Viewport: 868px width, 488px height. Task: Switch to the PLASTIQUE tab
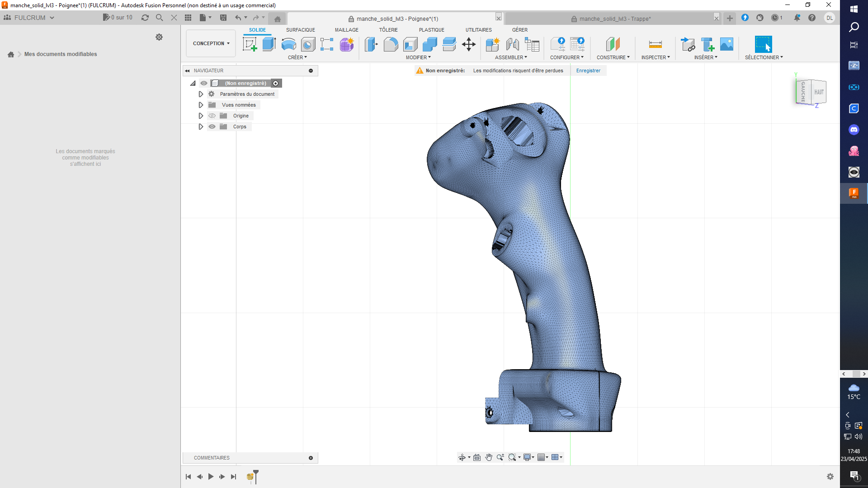click(431, 30)
